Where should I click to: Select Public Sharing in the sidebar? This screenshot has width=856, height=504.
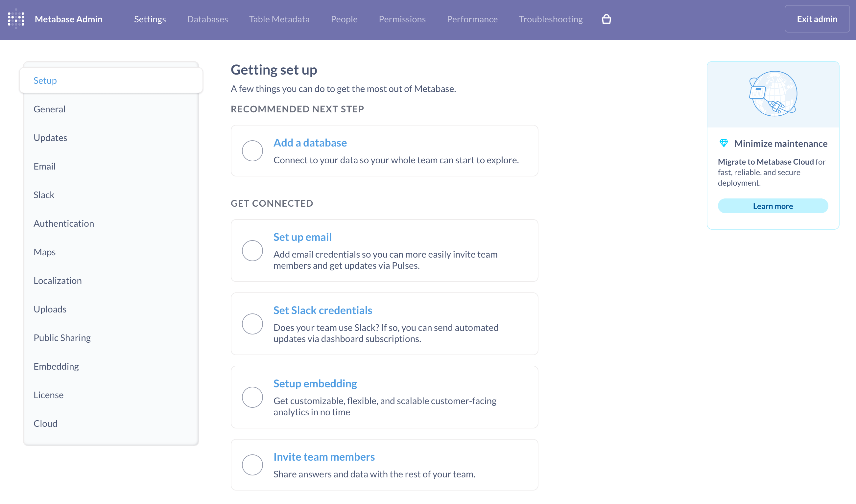click(111, 337)
